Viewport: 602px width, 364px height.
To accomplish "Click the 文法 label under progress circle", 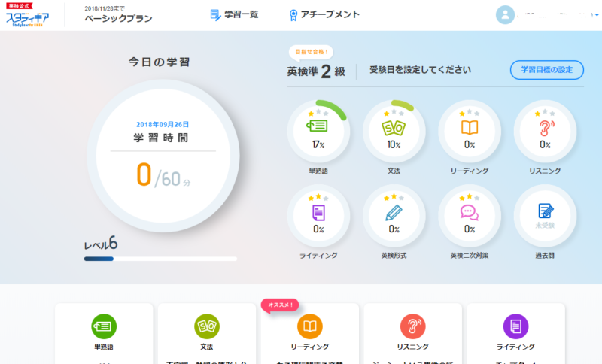I will 394,171.
